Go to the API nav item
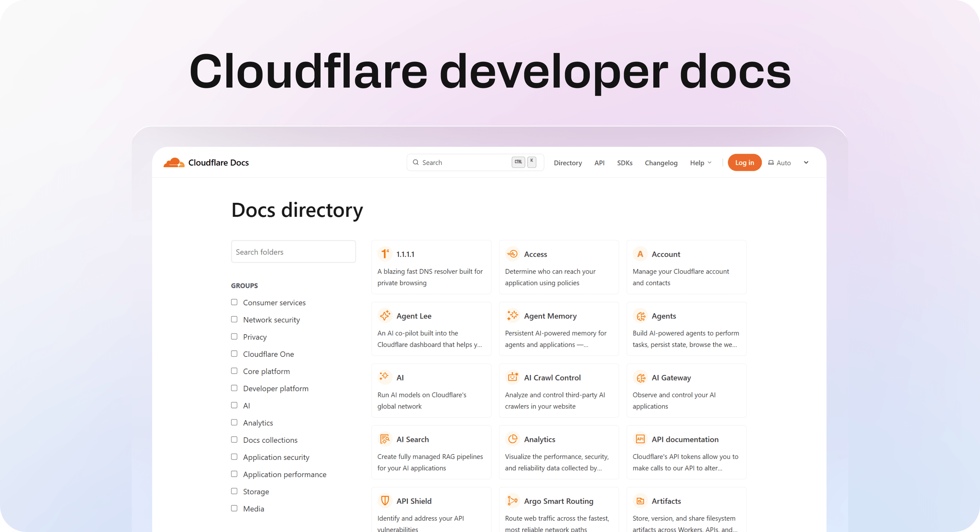This screenshot has width=980, height=532. pos(599,163)
